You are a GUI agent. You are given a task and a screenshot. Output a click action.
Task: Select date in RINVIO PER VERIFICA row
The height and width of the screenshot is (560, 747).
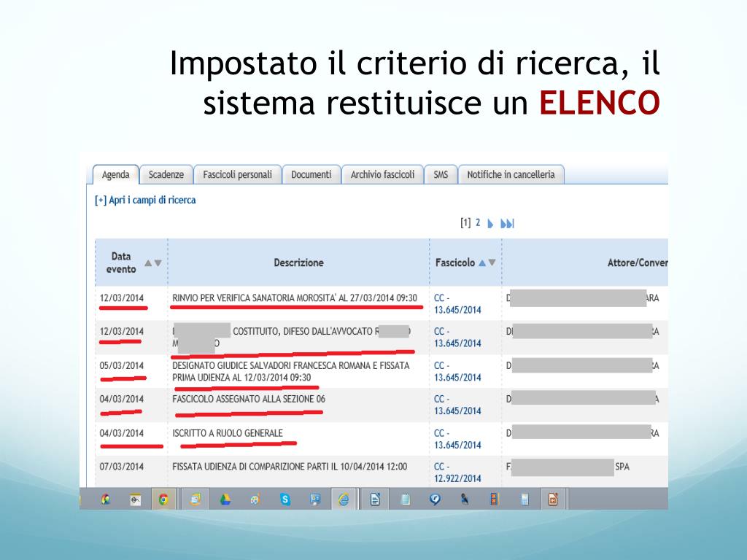click(x=122, y=298)
